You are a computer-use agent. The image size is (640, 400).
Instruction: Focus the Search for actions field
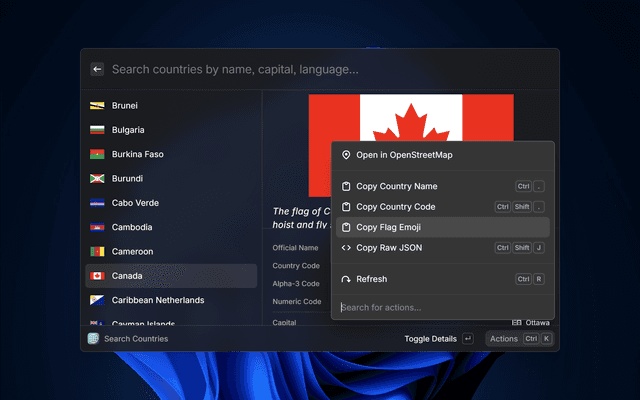[x=443, y=307]
